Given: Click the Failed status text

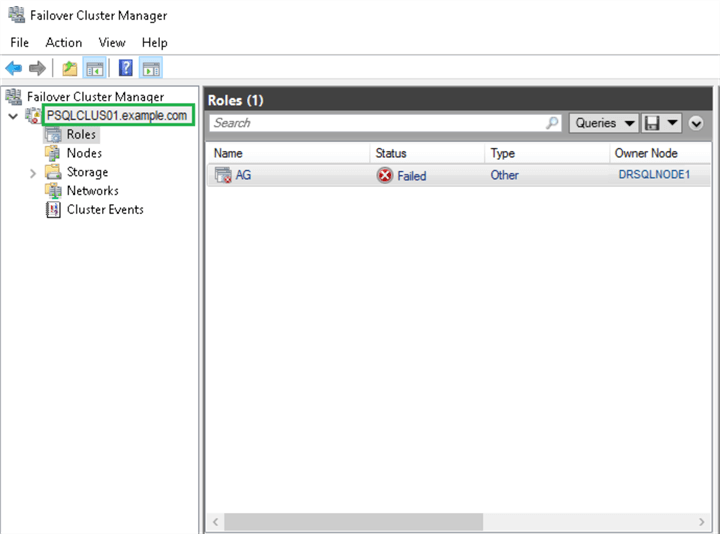Looking at the screenshot, I should [x=411, y=176].
